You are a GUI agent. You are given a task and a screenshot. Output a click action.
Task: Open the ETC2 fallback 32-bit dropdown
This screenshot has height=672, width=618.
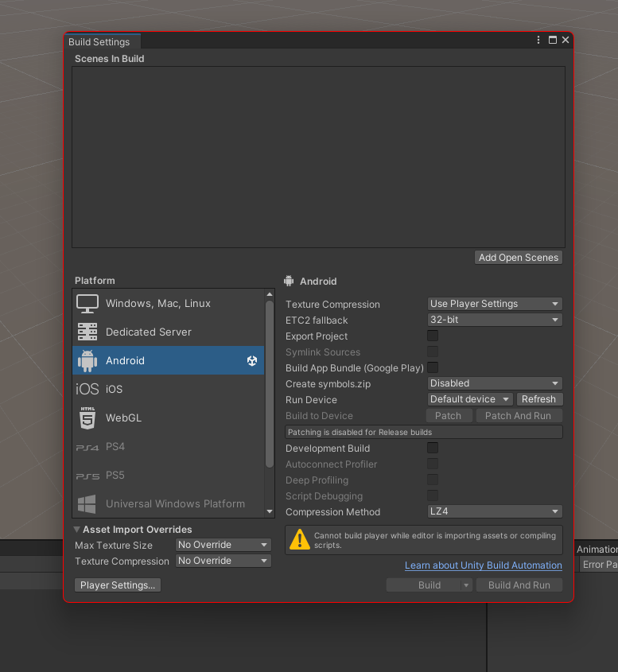(495, 320)
